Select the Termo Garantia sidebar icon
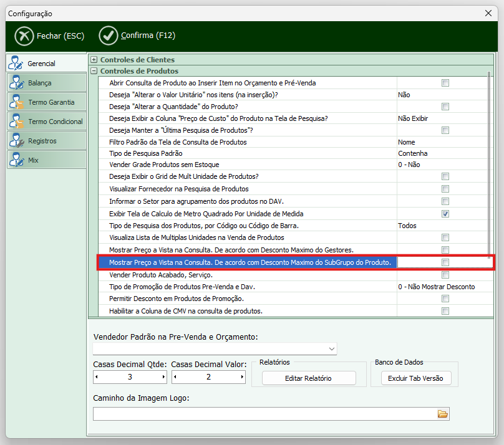Screen dimensions: 504x445 17,102
